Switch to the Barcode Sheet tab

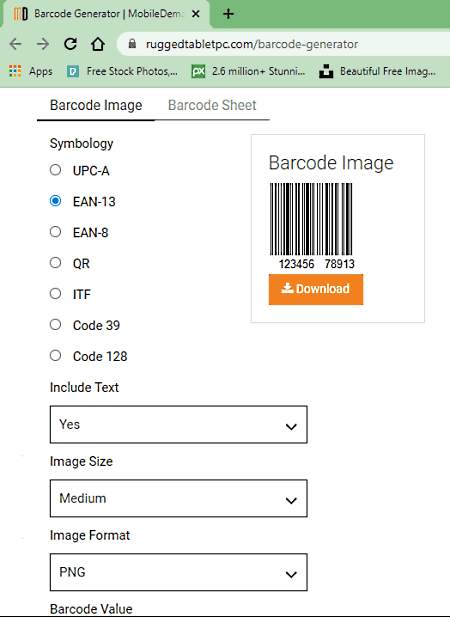coord(212,105)
